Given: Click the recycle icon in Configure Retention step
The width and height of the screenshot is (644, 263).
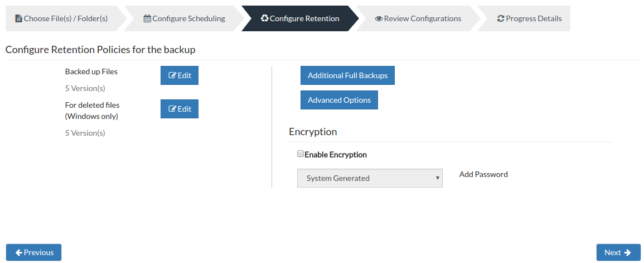Looking at the screenshot, I should 264,18.
